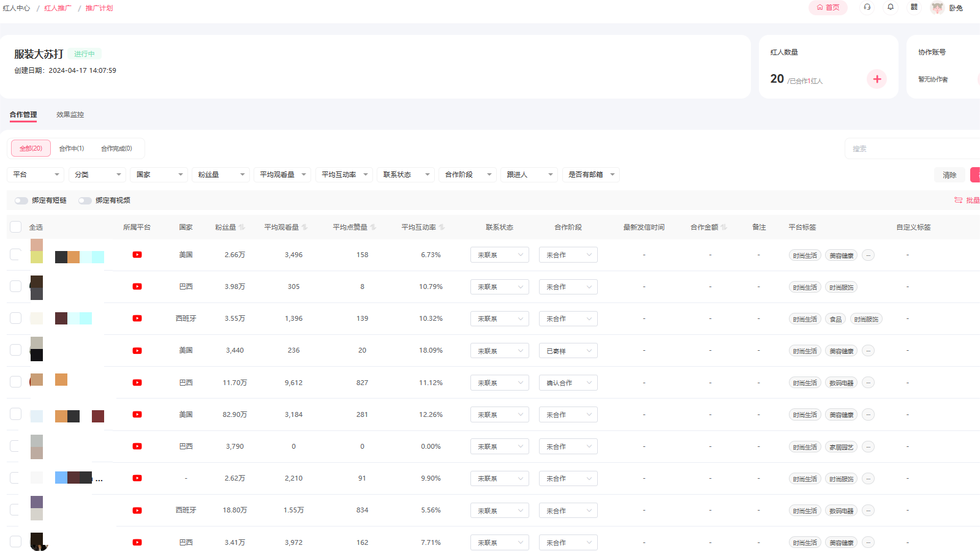Image resolution: width=980 pixels, height=551 pixels.
Task: Check the row with 3.98万 followers
Action: 16,287
